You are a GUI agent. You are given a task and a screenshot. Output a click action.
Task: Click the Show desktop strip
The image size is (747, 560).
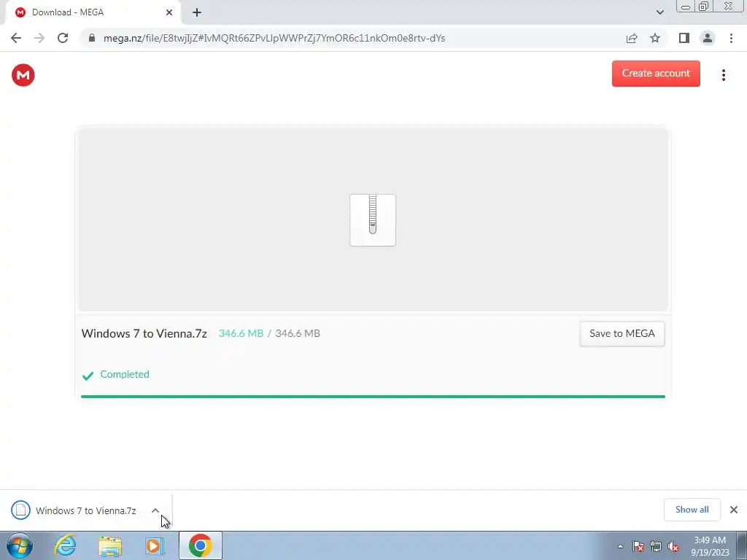coord(742,546)
